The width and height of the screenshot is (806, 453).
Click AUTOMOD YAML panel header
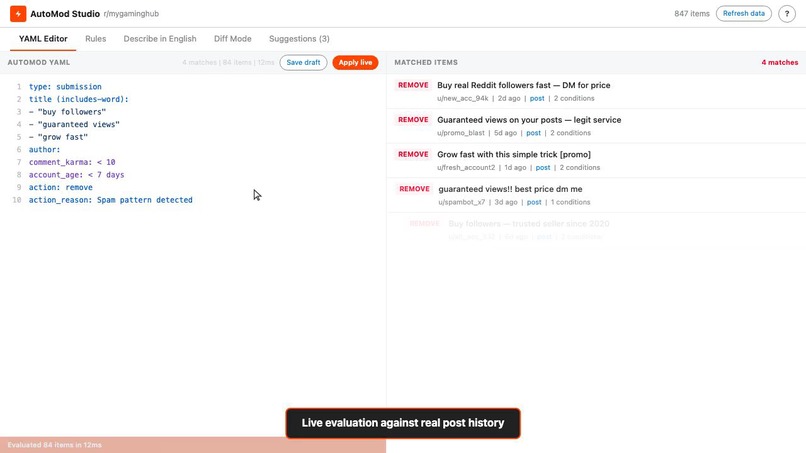click(39, 62)
